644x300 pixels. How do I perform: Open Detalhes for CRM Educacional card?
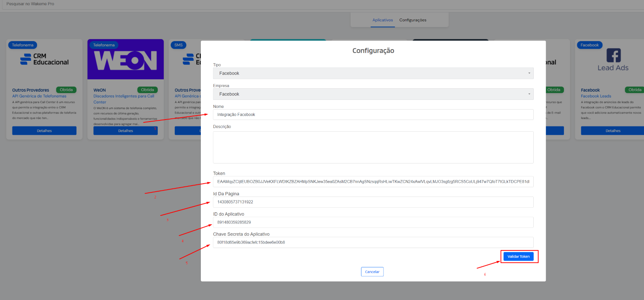pyautogui.click(x=44, y=131)
